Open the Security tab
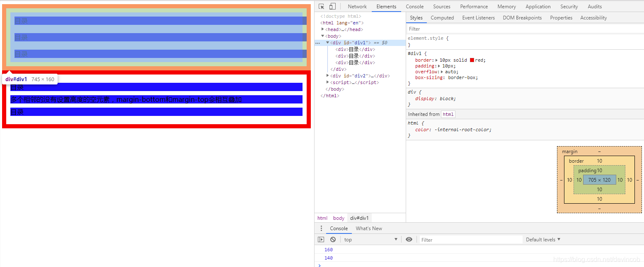 tap(569, 7)
